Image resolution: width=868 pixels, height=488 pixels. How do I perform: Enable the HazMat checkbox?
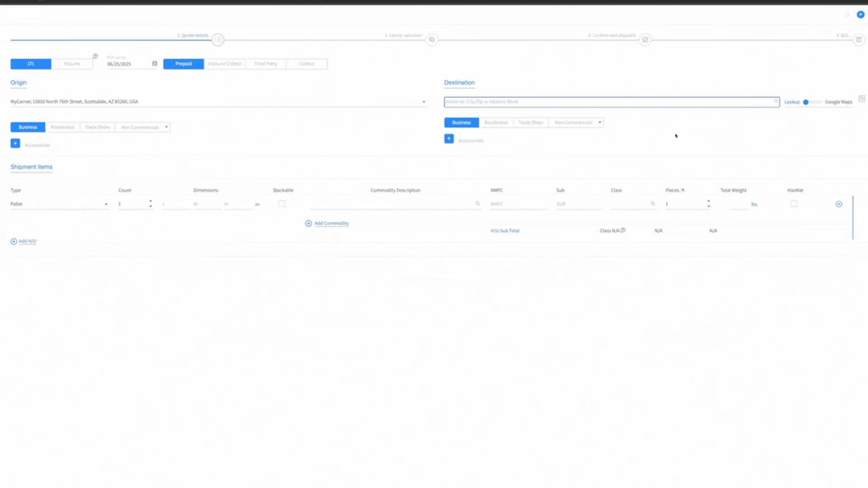click(793, 204)
